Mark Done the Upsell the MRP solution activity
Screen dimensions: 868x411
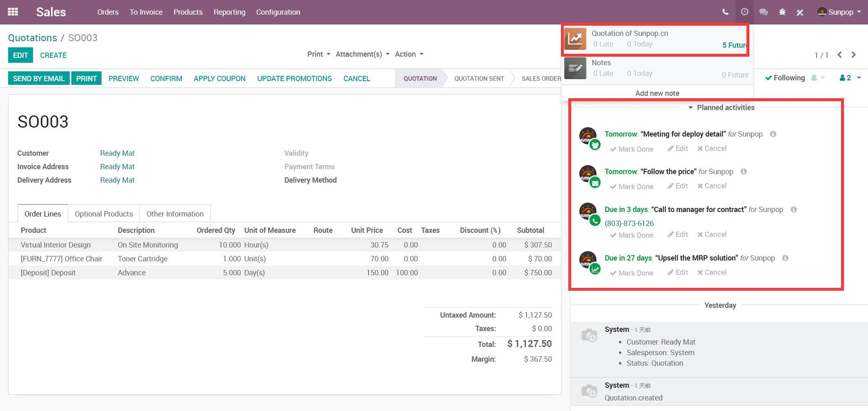632,273
